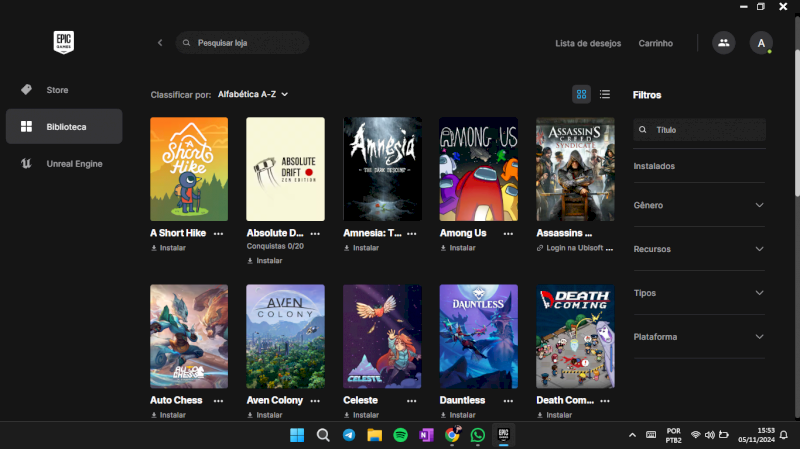Screen dimensions: 800x449
Task: Open the account profile avatar
Action: [x=761, y=43]
